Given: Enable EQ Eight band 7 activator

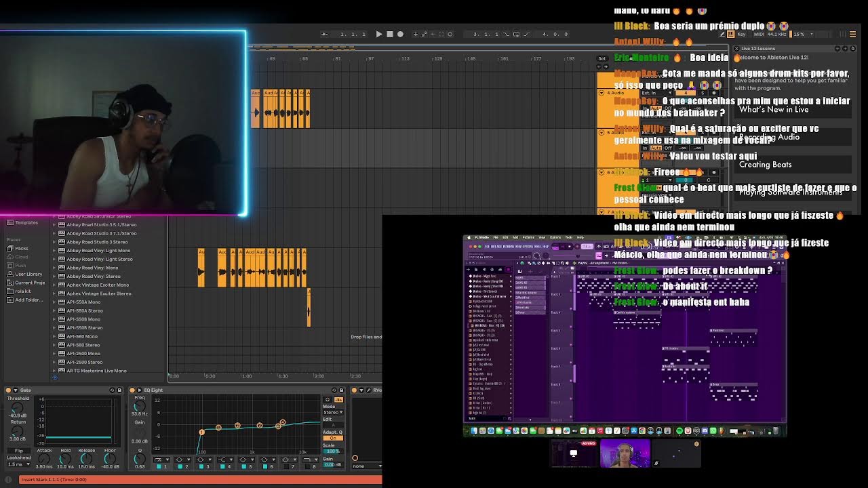Looking at the screenshot, I should 286,467.
